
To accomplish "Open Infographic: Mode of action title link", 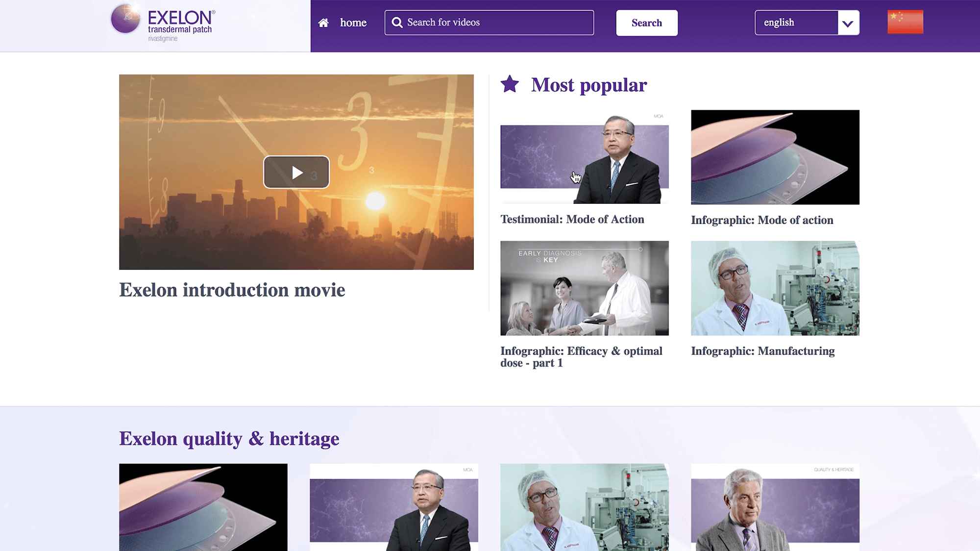I will 762,220.
